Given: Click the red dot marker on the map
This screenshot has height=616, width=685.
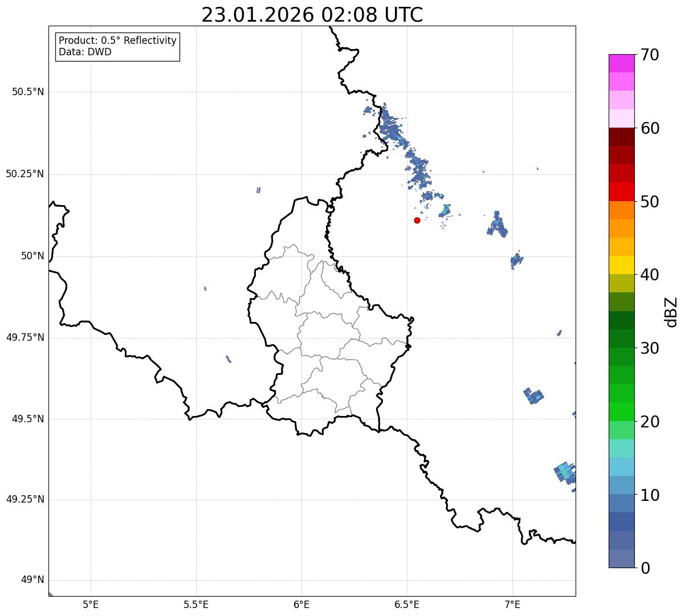Looking at the screenshot, I should 417,220.
